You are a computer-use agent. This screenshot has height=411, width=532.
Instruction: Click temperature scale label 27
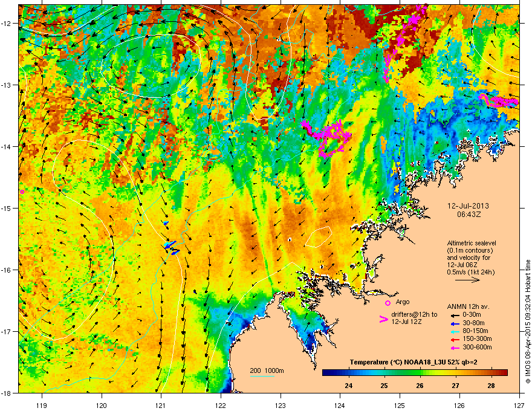[x=455, y=386]
